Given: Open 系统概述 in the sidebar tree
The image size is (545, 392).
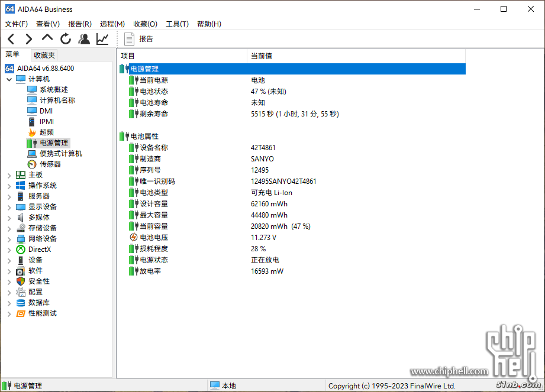Looking at the screenshot, I should coord(53,90).
